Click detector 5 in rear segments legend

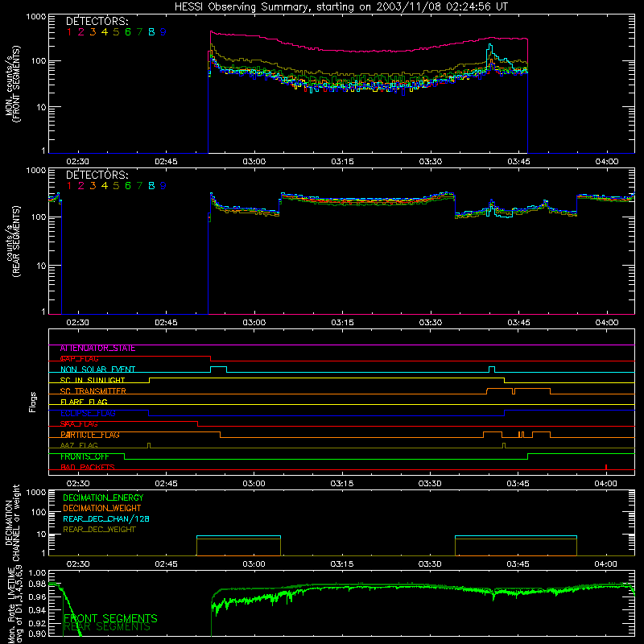pos(116,186)
